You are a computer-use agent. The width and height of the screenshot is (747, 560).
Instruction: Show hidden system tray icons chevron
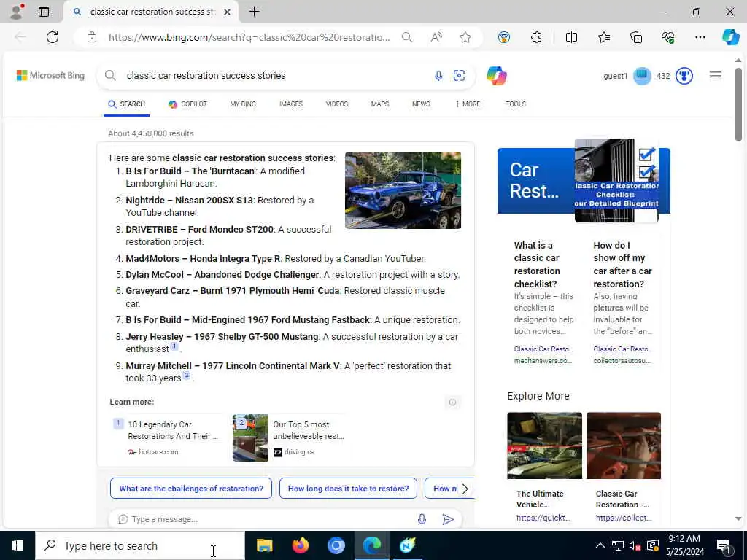[600, 545]
